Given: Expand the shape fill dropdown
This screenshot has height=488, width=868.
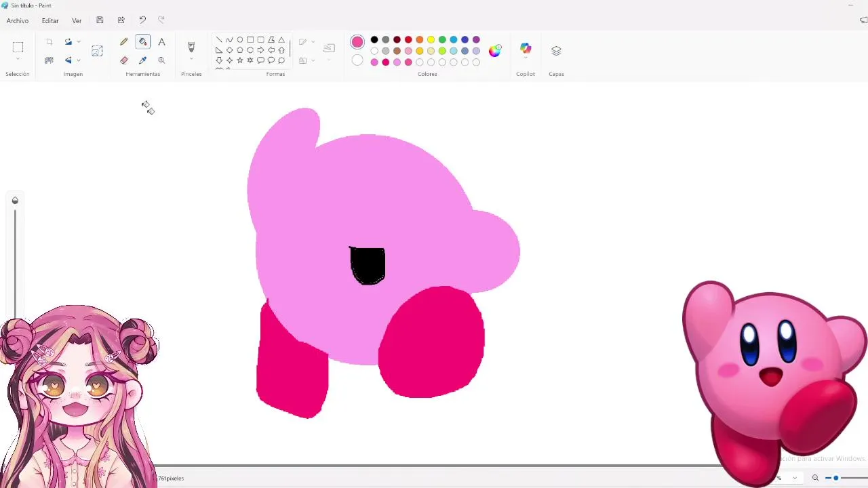Looking at the screenshot, I should point(313,60).
